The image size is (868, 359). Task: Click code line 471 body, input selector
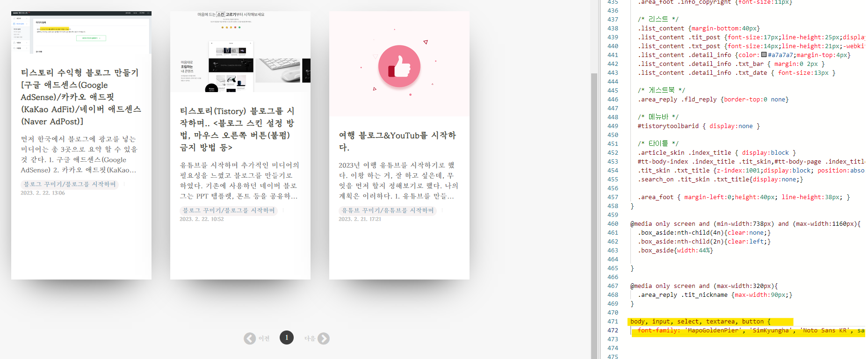(700, 322)
